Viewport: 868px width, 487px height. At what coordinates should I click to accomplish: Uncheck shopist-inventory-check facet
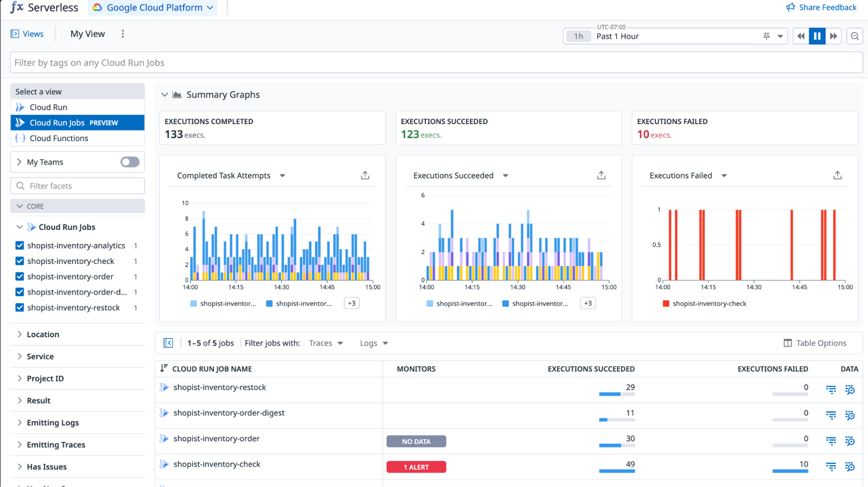click(x=20, y=261)
